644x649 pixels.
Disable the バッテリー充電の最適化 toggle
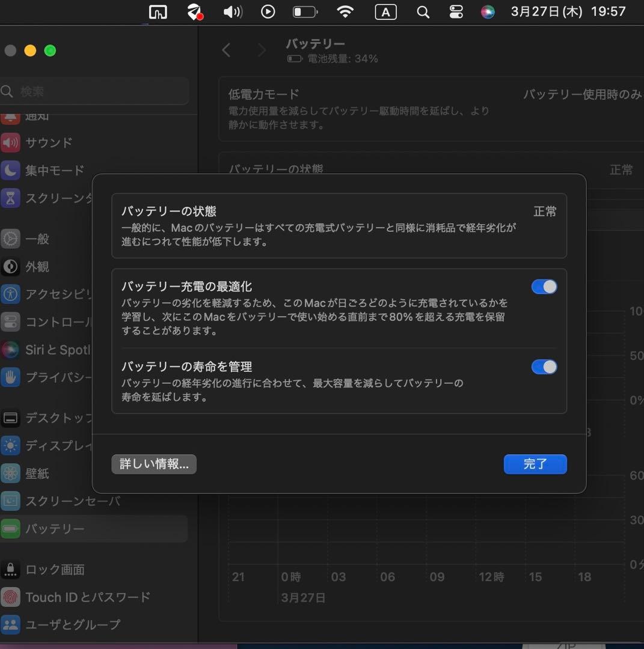click(x=544, y=287)
